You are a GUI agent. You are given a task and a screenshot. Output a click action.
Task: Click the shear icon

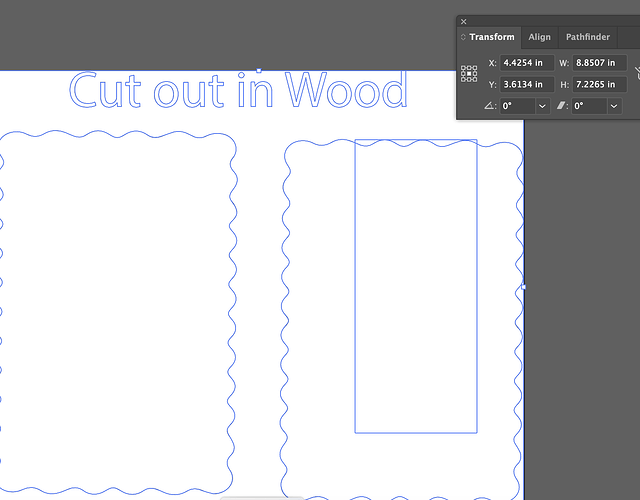pyautogui.click(x=561, y=106)
